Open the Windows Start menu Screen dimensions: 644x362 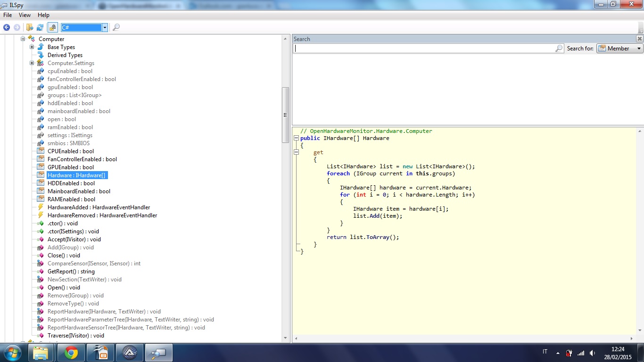tap(13, 353)
